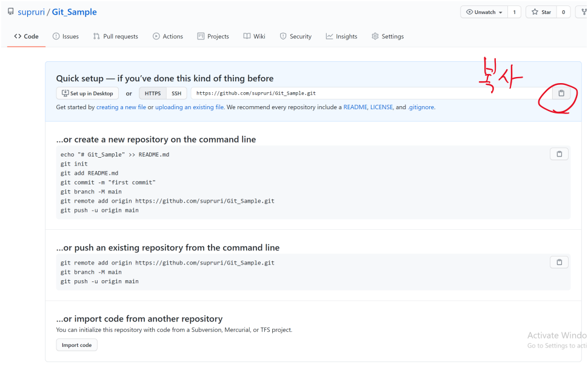Viewport: 588px width, 370px height.
Task: Select the SSH protocol option
Action: [176, 93]
